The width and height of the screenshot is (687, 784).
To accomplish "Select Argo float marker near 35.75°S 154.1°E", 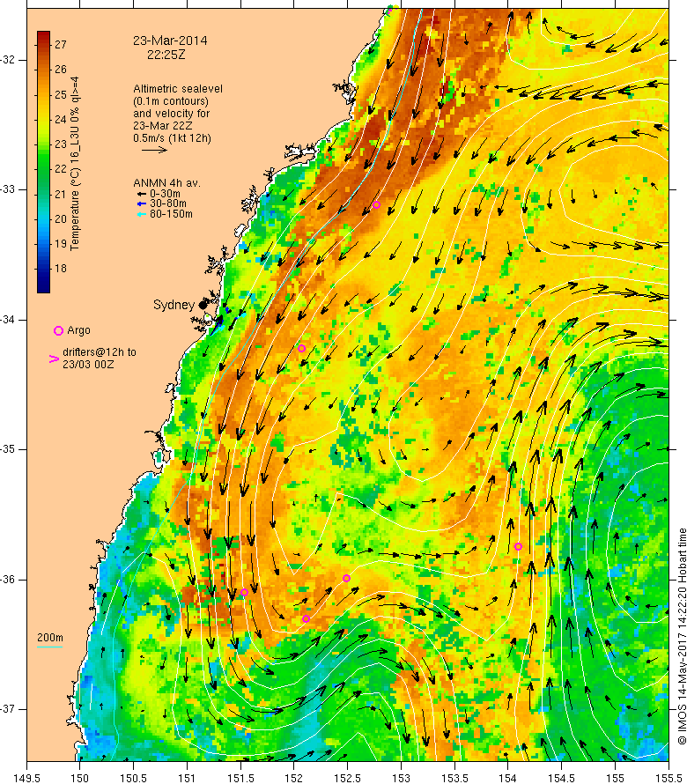I will point(519,546).
